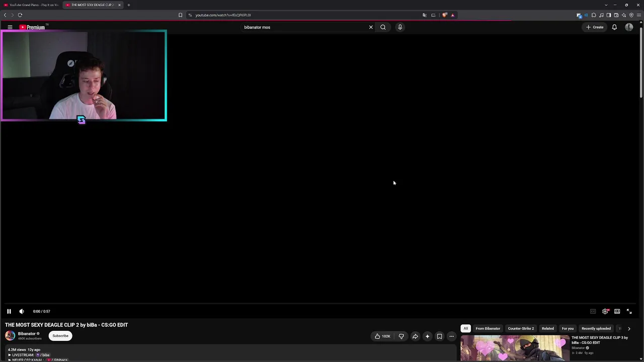The image size is (644, 362).
Task: Like the video with 102K likes
Action: click(x=382, y=336)
